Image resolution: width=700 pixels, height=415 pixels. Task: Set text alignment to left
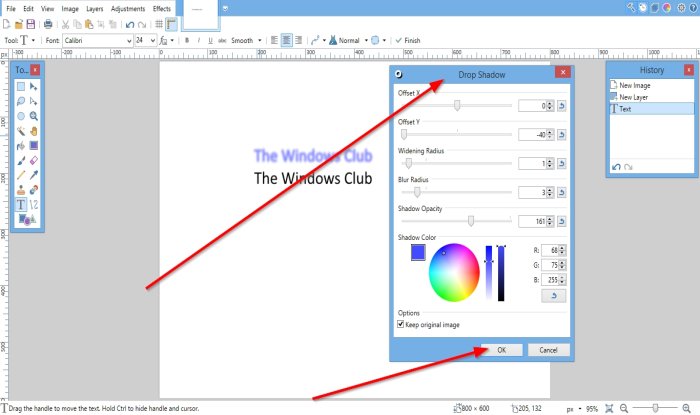[x=274, y=40]
